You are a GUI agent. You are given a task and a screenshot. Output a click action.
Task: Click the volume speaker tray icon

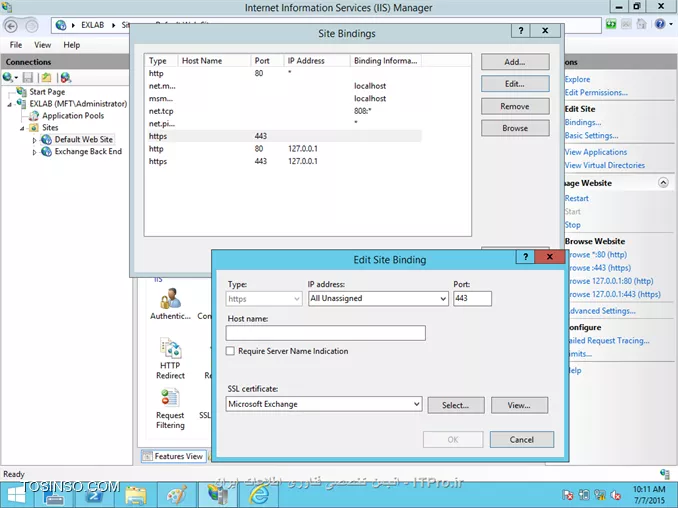pyautogui.click(x=616, y=495)
